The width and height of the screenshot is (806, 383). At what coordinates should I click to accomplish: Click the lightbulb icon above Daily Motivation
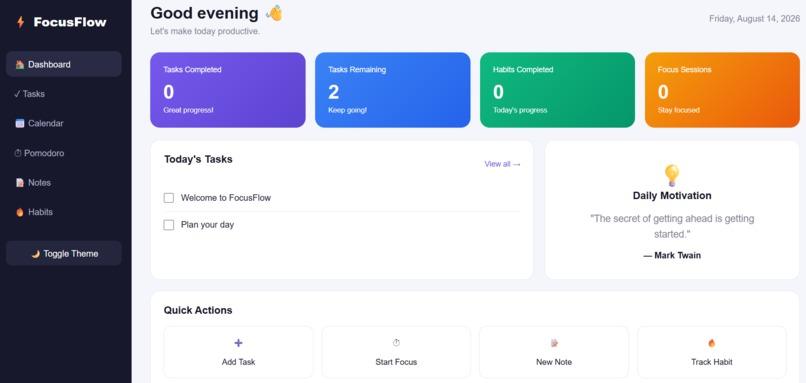click(672, 175)
